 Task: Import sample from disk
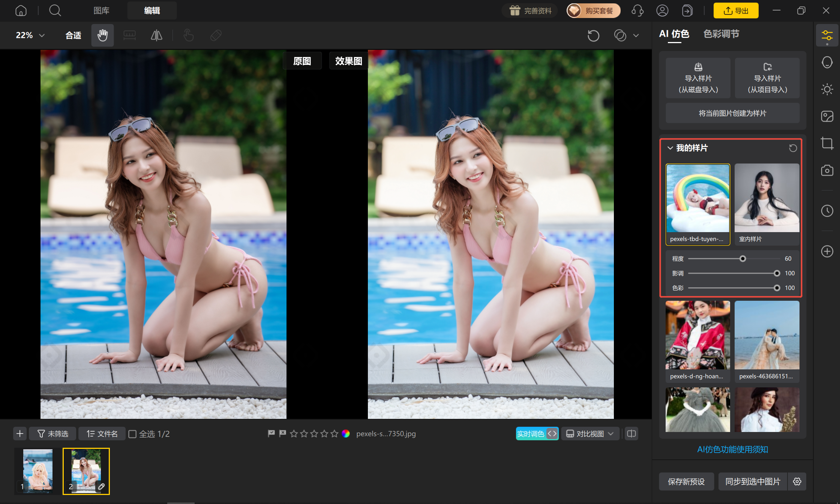(698, 78)
